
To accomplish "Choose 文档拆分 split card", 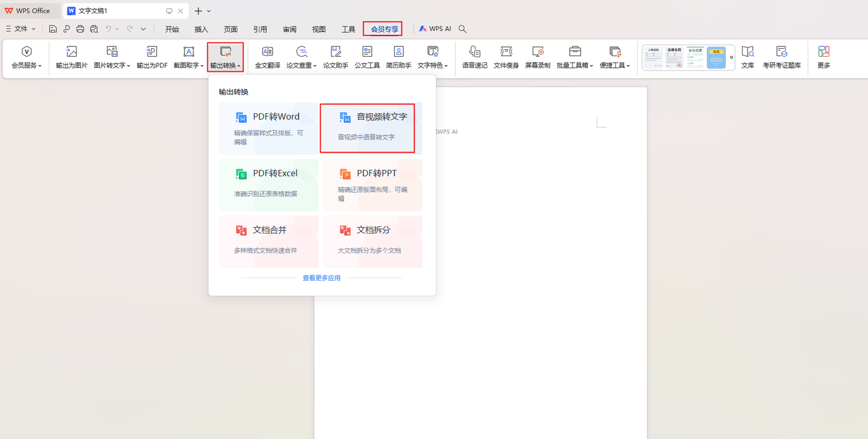I will click(x=373, y=241).
